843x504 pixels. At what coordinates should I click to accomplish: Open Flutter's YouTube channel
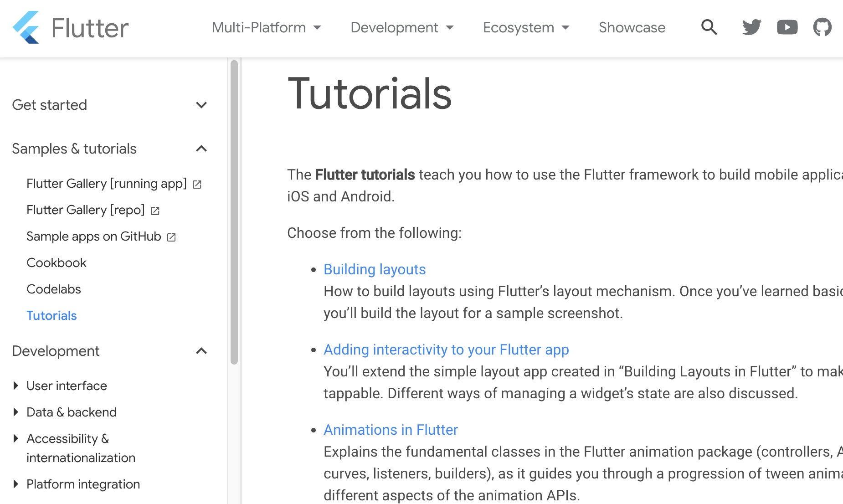click(786, 27)
